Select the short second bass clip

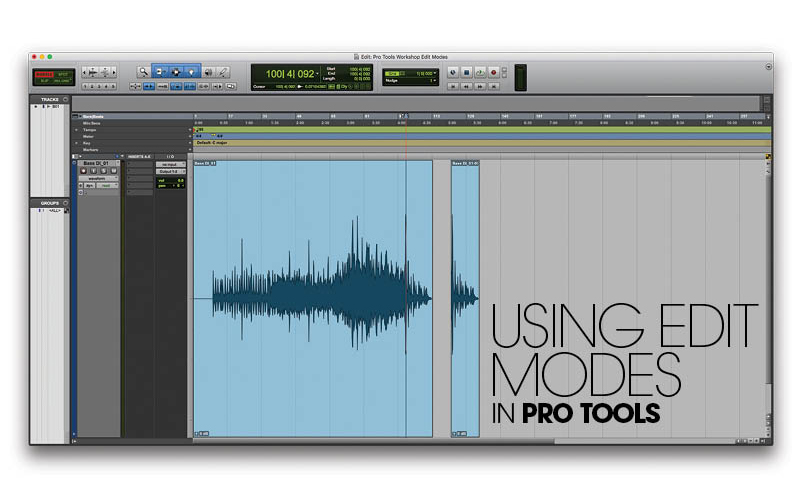tap(465, 298)
